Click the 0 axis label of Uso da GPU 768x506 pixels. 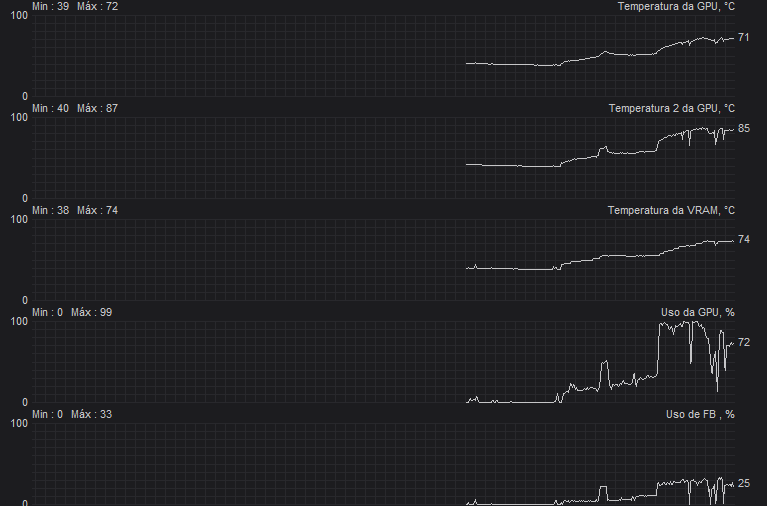pyautogui.click(x=25, y=403)
